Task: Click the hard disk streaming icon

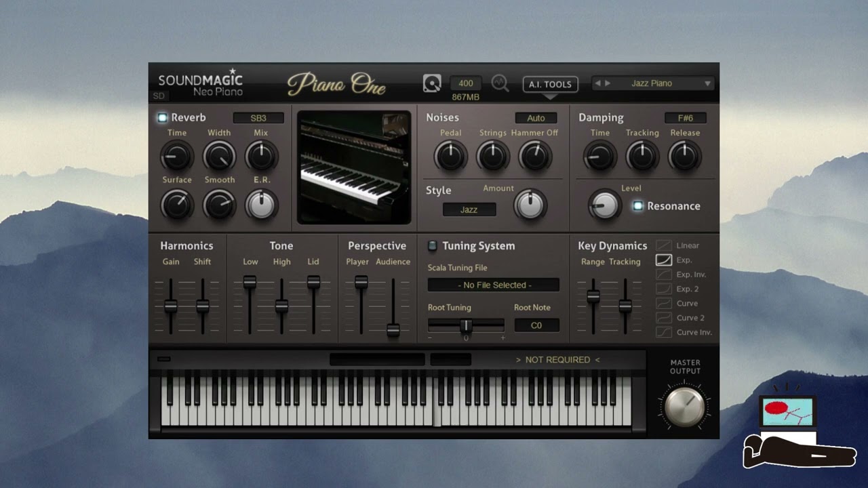Action: click(432, 83)
